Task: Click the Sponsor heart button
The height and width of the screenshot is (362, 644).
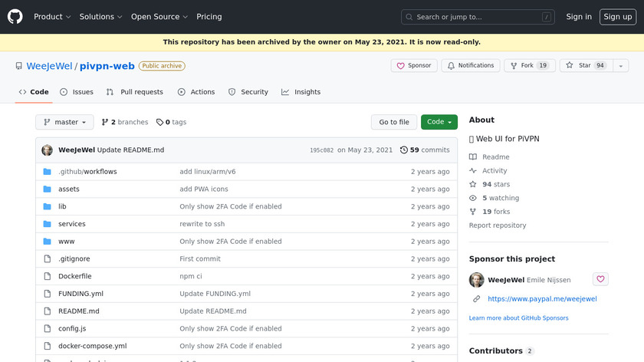Action: tap(414, 66)
